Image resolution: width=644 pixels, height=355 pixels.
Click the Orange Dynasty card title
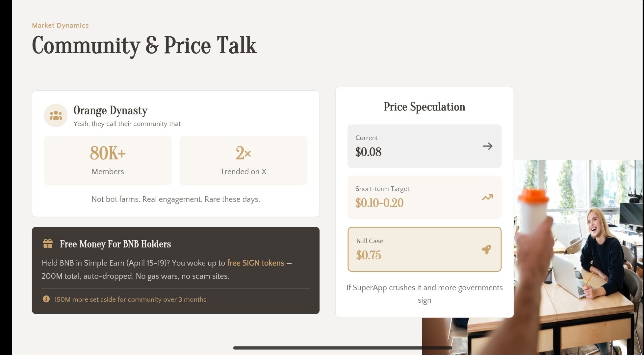tap(110, 110)
